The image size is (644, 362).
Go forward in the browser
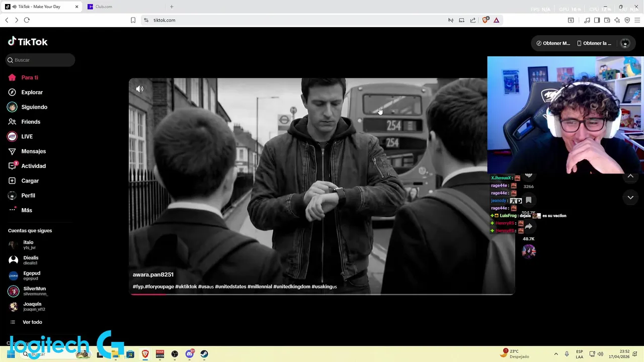pyautogui.click(x=17, y=20)
